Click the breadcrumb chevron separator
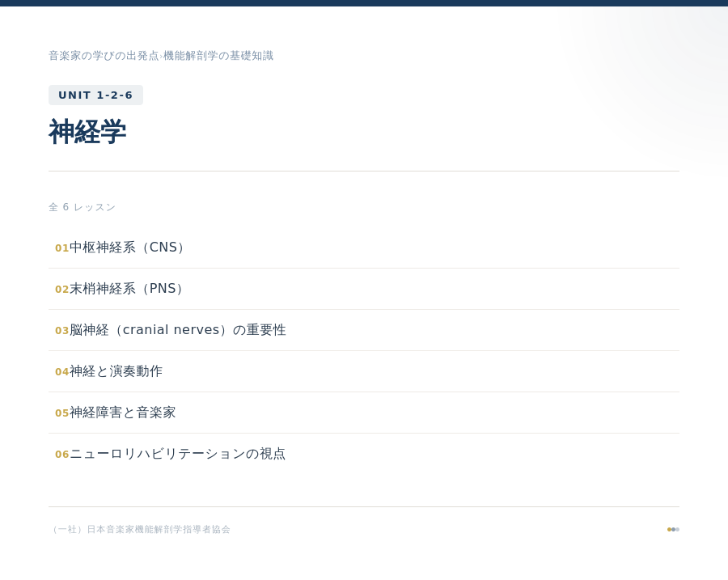This screenshot has width=728, height=580. pos(162,56)
